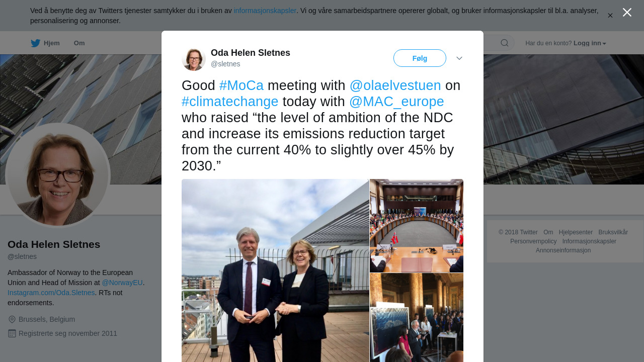Open the Logg inn dropdown
Screen dimensions: 644x362
[590, 43]
